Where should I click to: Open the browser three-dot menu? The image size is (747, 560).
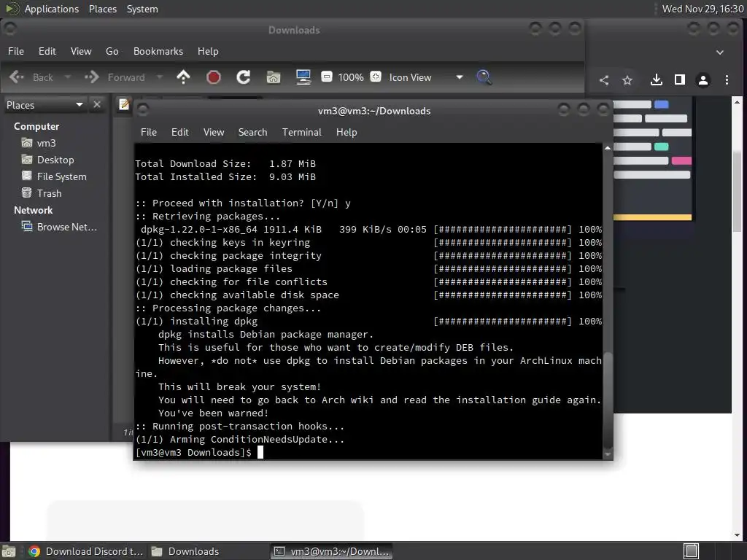click(x=727, y=80)
